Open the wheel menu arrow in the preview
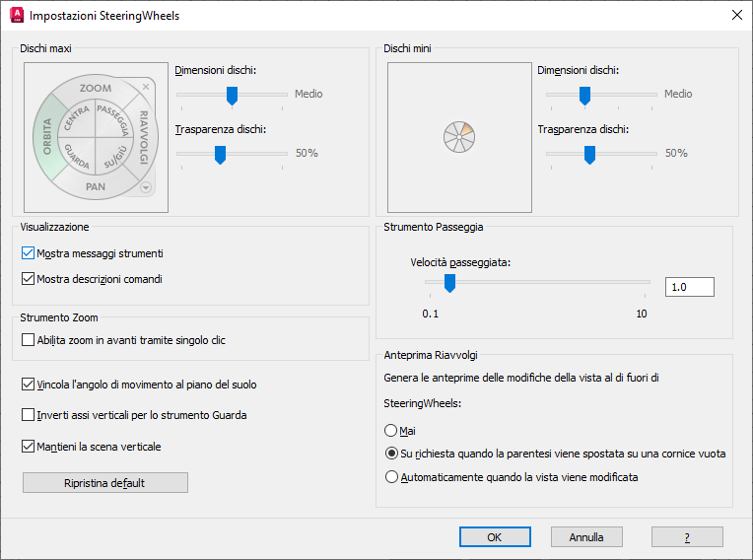This screenshot has height=560, width=753. coord(146,187)
